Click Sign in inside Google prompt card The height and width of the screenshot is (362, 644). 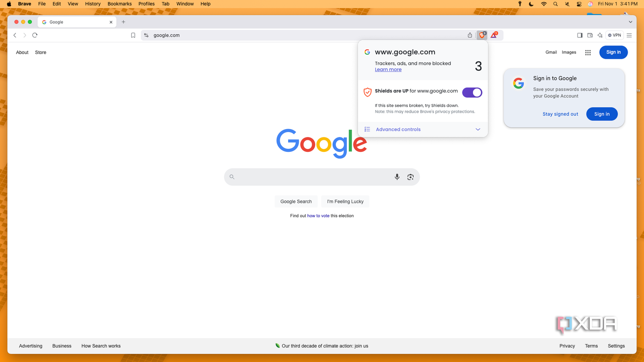tap(602, 114)
